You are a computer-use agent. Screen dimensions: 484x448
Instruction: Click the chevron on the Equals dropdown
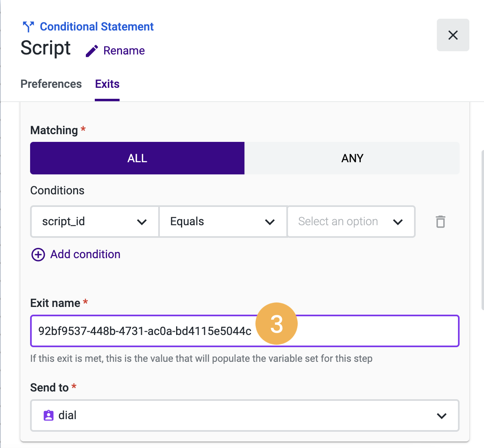point(270,222)
